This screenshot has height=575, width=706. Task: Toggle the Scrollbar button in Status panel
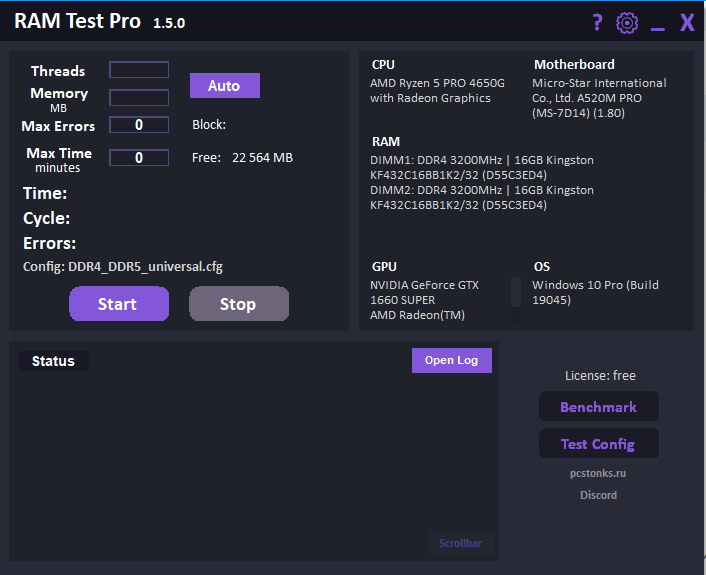(460, 543)
